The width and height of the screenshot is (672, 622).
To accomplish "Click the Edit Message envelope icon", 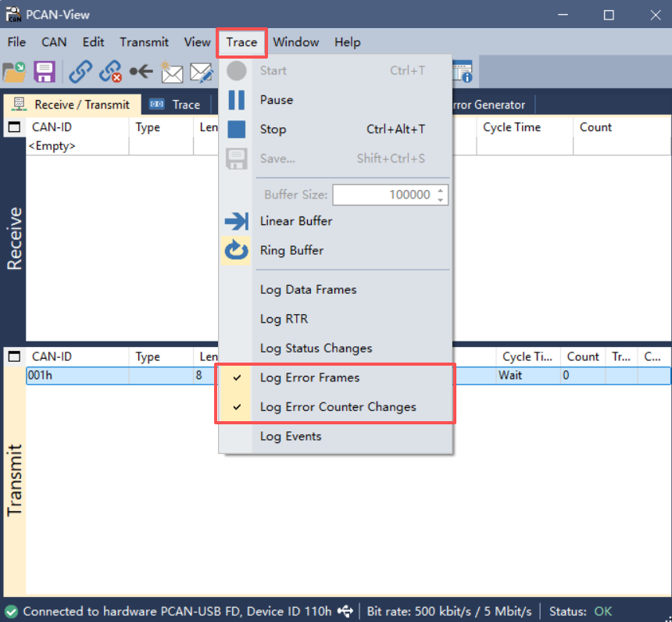I will point(202,73).
